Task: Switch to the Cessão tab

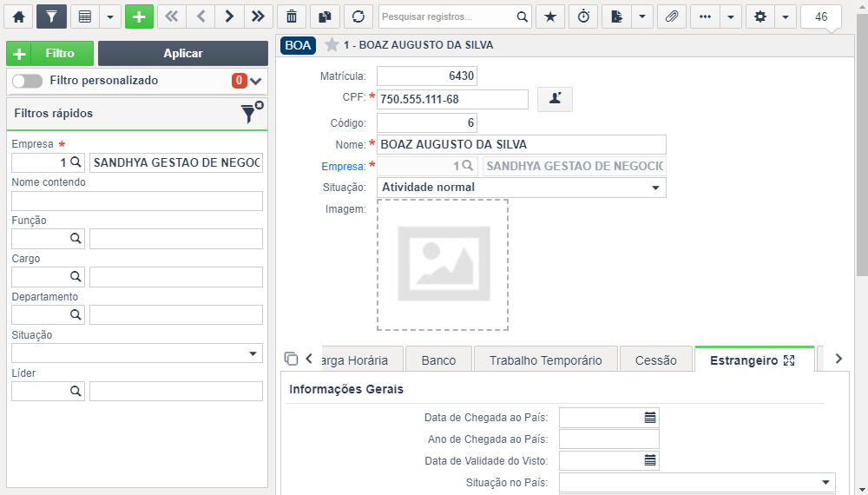Action: point(656,360)
